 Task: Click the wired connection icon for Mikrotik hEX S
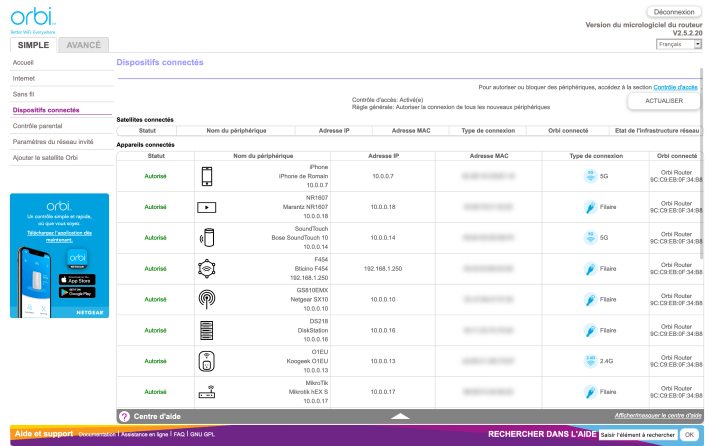(590, 392)
